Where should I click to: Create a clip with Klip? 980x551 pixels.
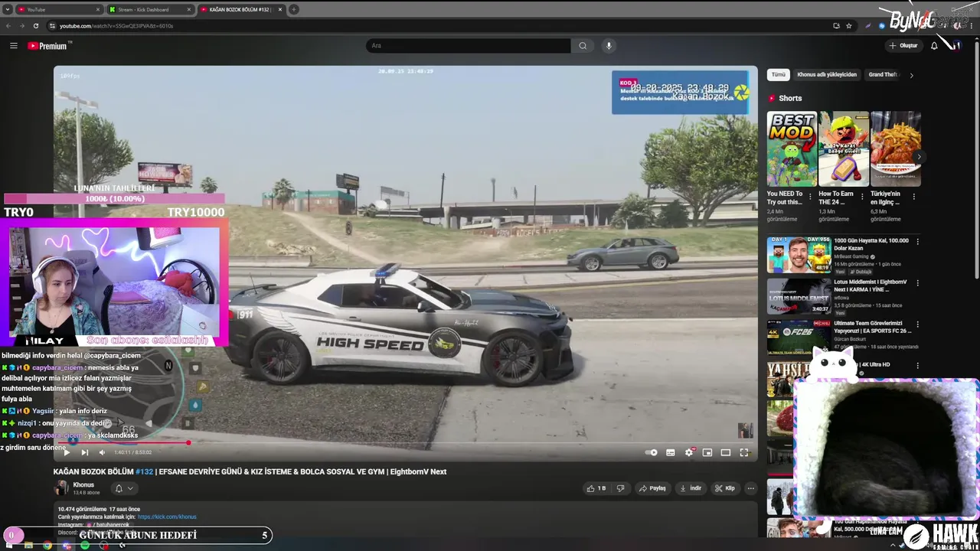click(x=724, y=488)
